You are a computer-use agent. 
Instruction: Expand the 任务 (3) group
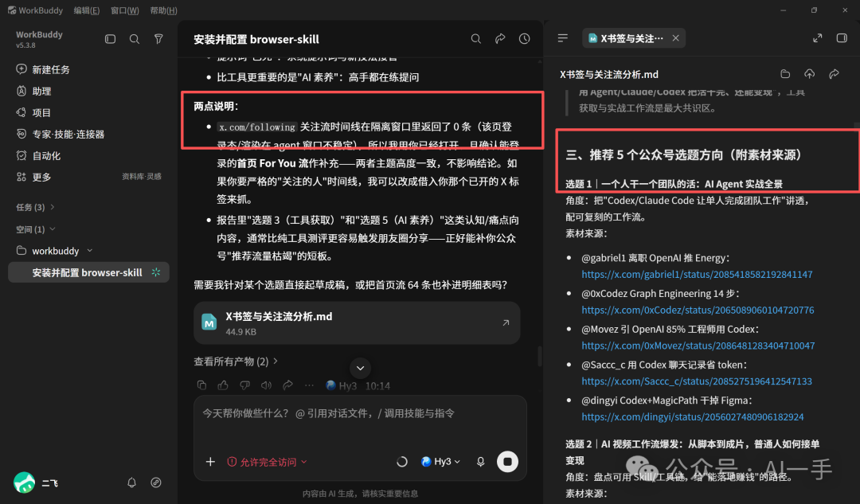coord(36,207)
